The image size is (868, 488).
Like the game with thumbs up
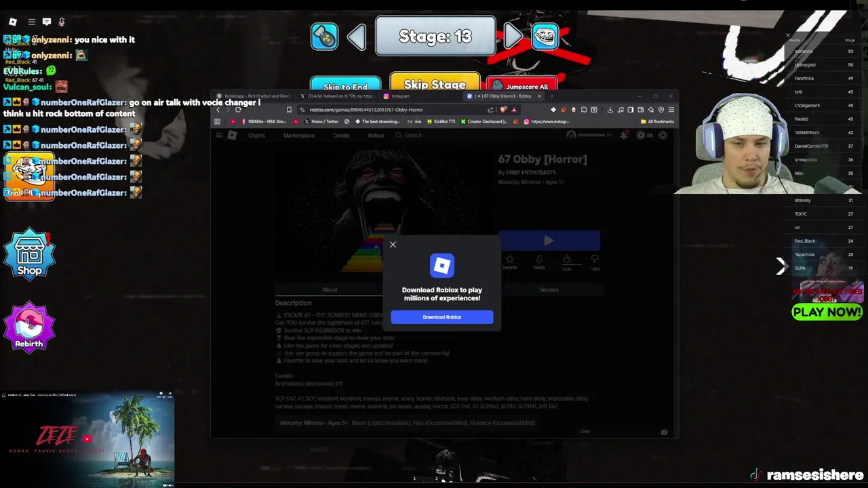coord(566,259)
